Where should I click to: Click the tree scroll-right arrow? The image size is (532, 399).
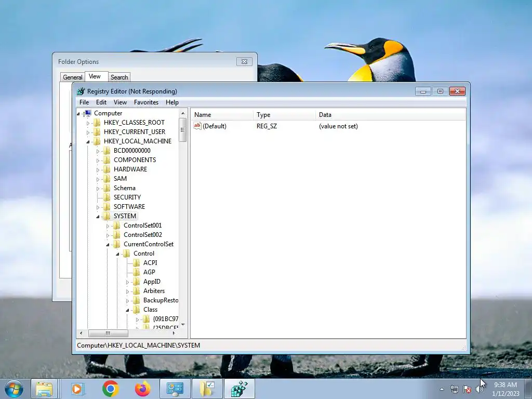[x=174, y=333]
